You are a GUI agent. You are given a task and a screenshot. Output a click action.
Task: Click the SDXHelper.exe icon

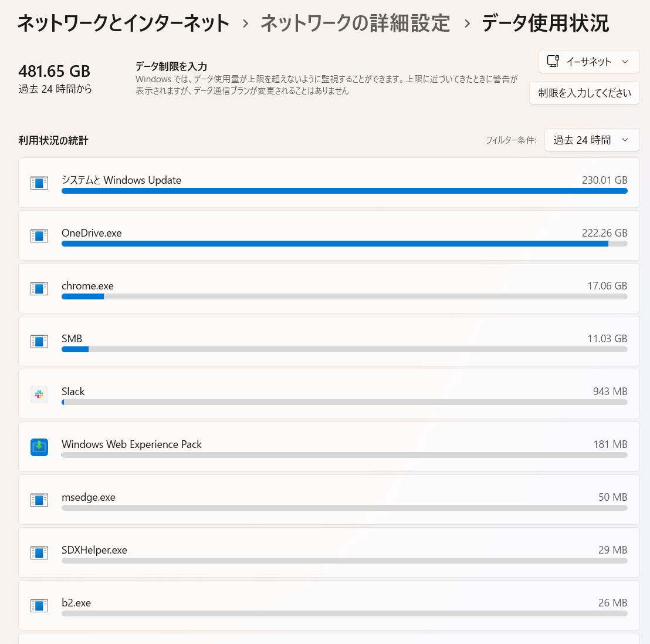[x=39, y=552]
